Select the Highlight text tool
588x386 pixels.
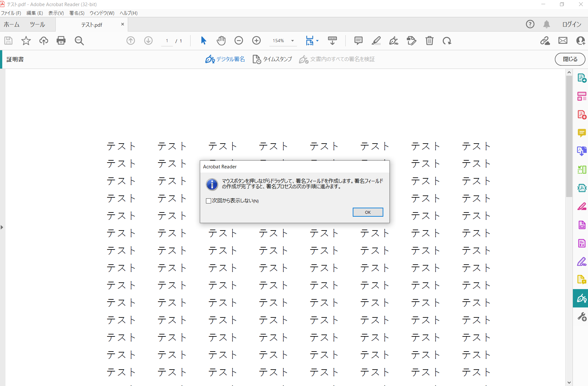pyautogui.click(x=376, y=41)
